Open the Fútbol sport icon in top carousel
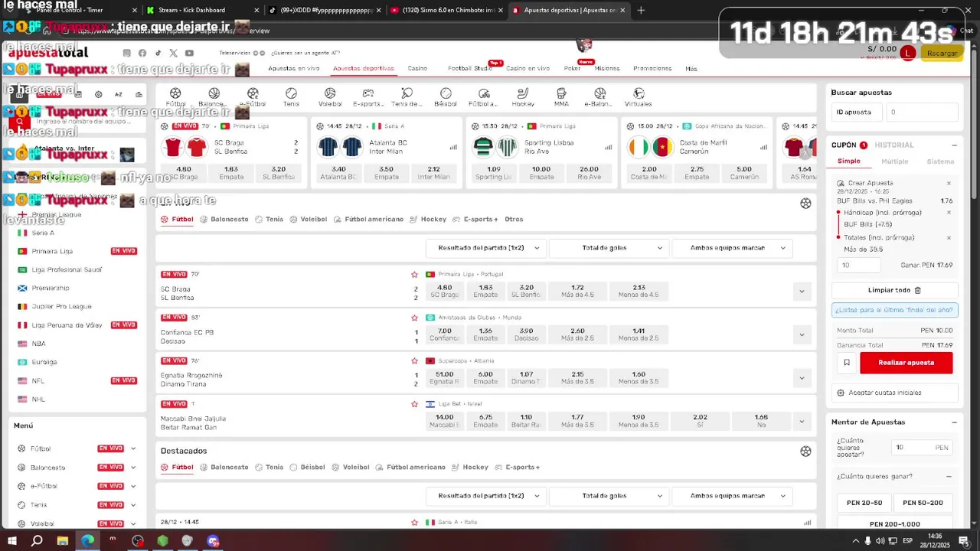Image resolution: width=980 pixels, height=551 pixels. [x=175, y=93]
